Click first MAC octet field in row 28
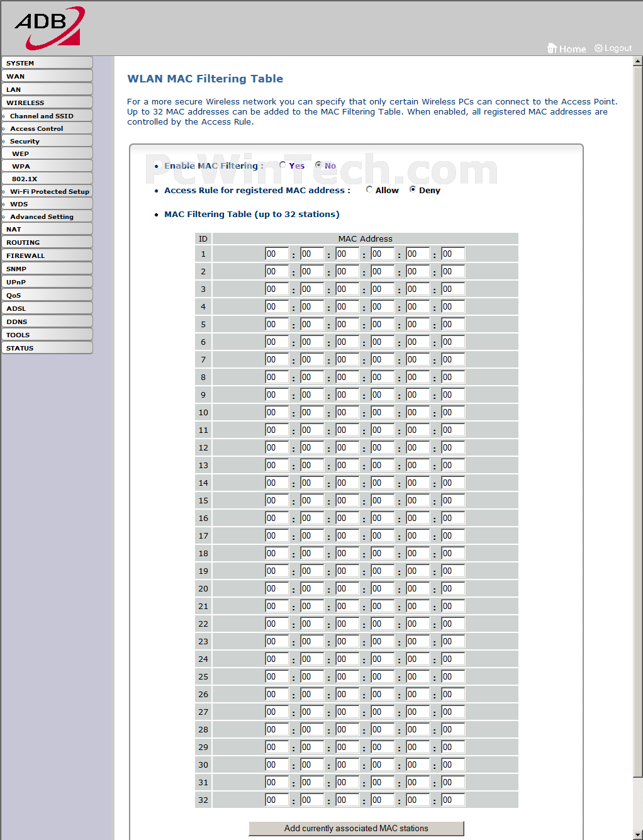This screenshot has width=643, height=840. click(277, 729)
